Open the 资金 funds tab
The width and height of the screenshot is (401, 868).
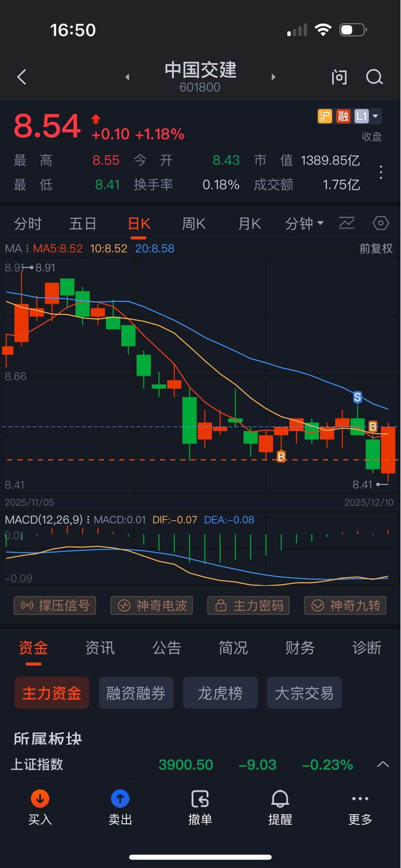33,648
